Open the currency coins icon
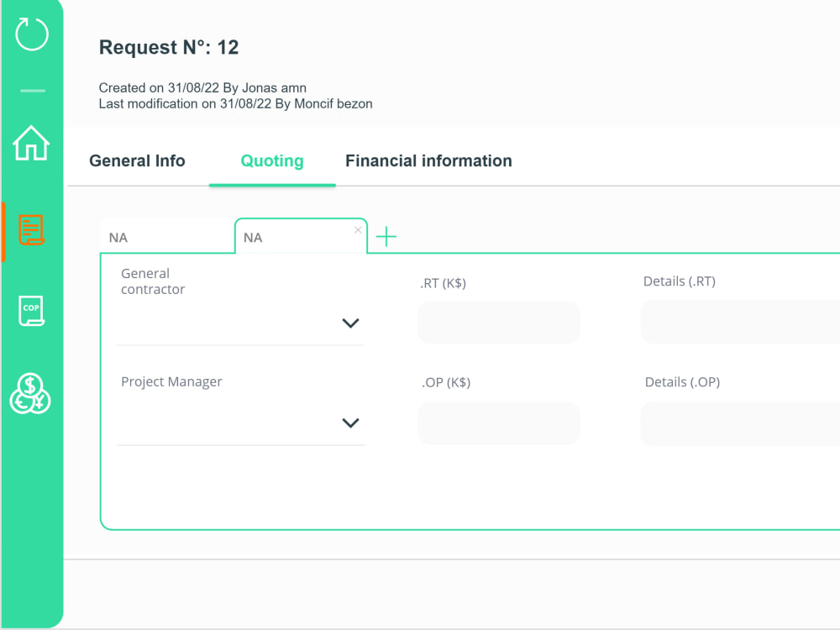 (30, 394)
